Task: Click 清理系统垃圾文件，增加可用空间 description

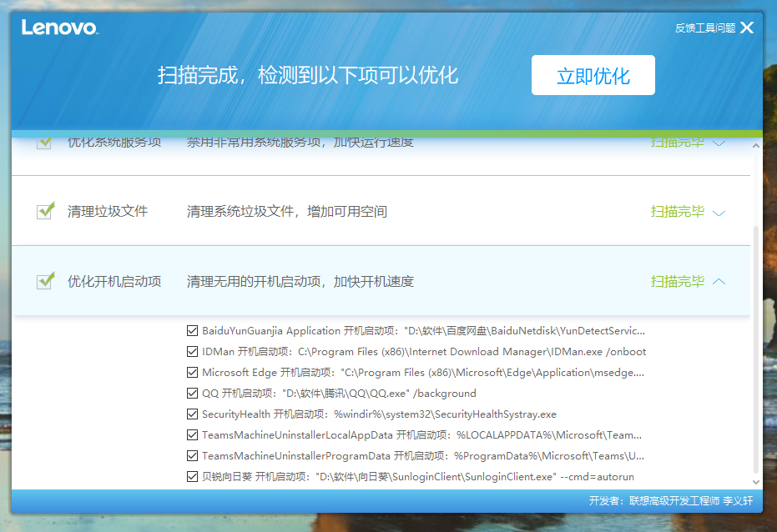Action: pos(287,211)
